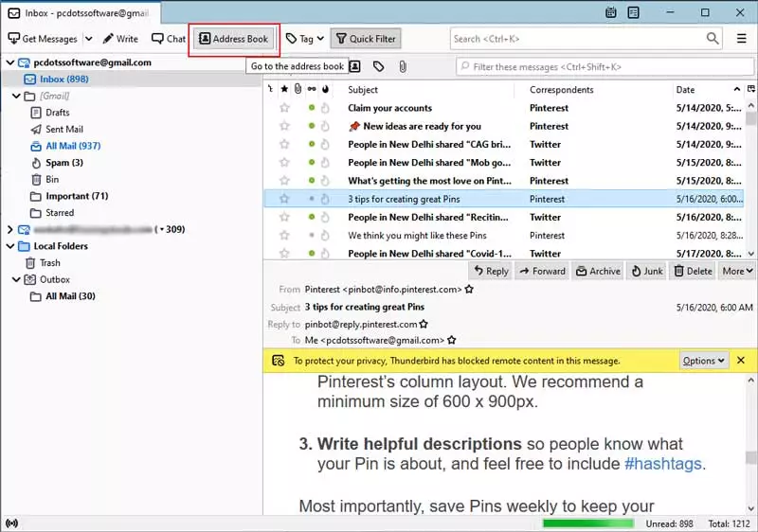The height and width of the screenshot is (532, 758).
Task: Toggle the Quick Filter bar
Action: (x=365, y=39)
